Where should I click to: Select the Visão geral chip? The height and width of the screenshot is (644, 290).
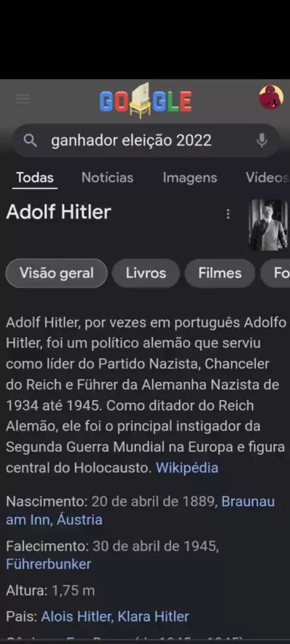(x=57, y=273)
